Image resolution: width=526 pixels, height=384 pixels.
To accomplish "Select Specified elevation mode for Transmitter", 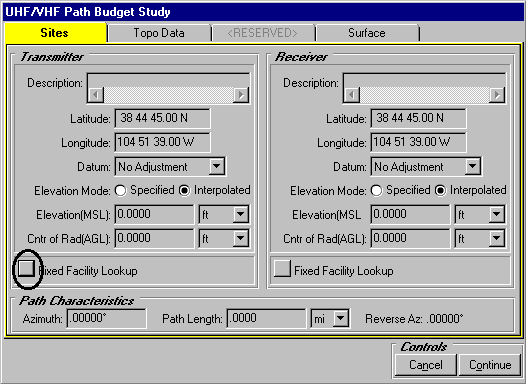I will 120,190.
